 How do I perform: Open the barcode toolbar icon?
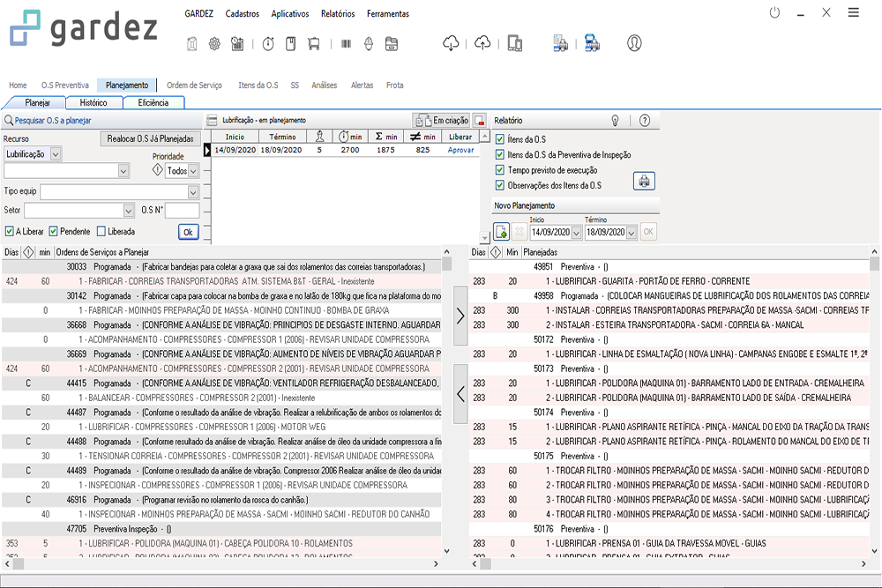pyautogui.click(x=346, y=43)
